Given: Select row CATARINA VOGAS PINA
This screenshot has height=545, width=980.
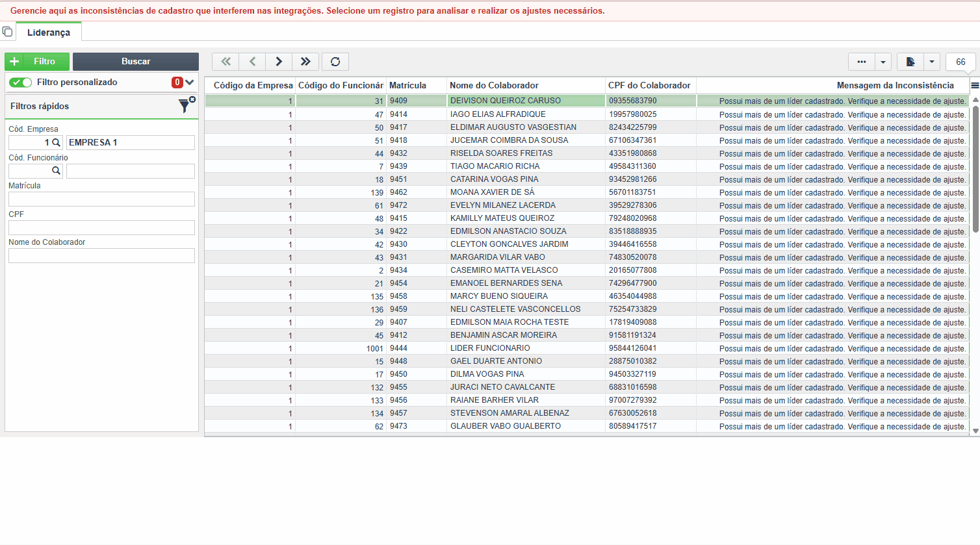Looking at the screenshot, I should point(587,179).
